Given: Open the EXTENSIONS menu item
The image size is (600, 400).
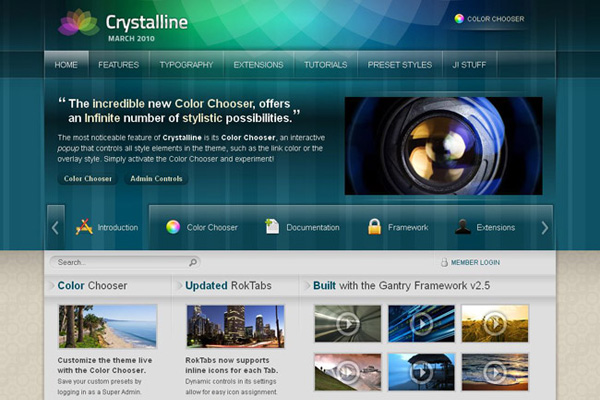Looking at the screenshot, I should pos(258,65).
